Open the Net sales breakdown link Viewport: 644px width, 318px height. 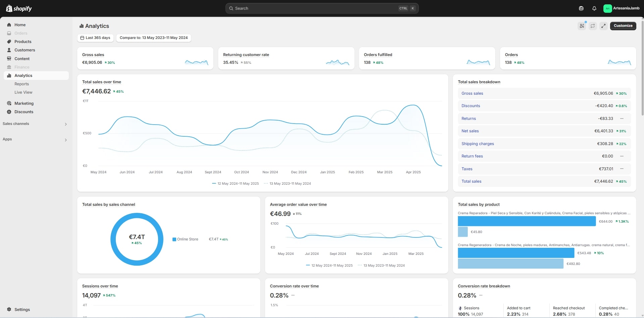pyautogui.click(x=470, y=131)
